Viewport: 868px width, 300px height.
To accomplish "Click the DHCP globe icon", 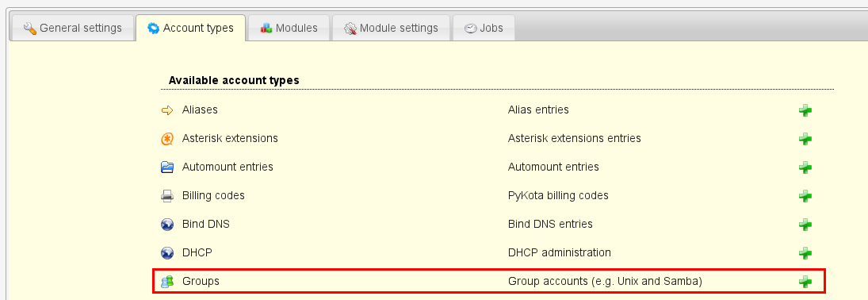I will 167,253.
